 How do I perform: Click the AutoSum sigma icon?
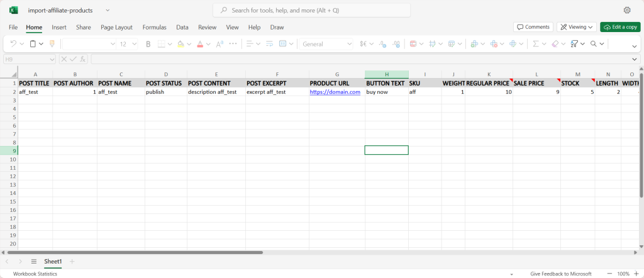click(x=535, y=44)
